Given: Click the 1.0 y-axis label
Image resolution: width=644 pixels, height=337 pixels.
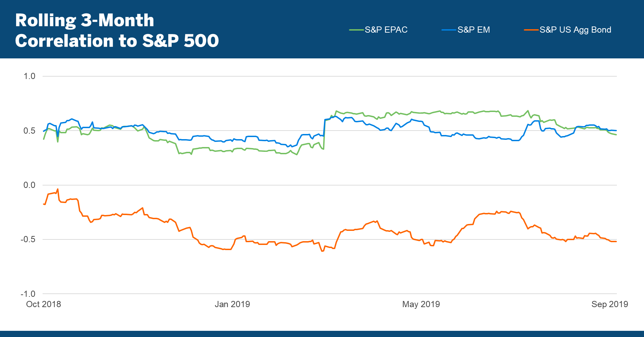Looking at the screenshot, I should (29, 76).
